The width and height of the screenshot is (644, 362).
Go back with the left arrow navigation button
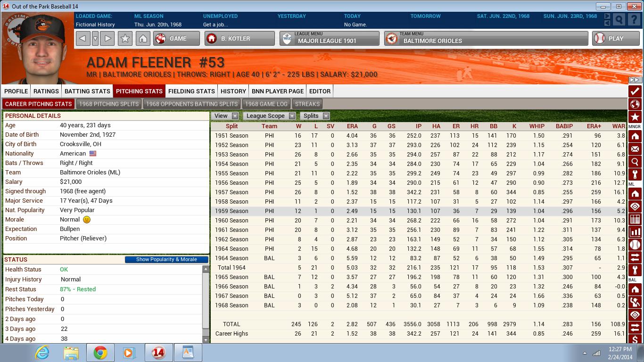tap(83, 39)
